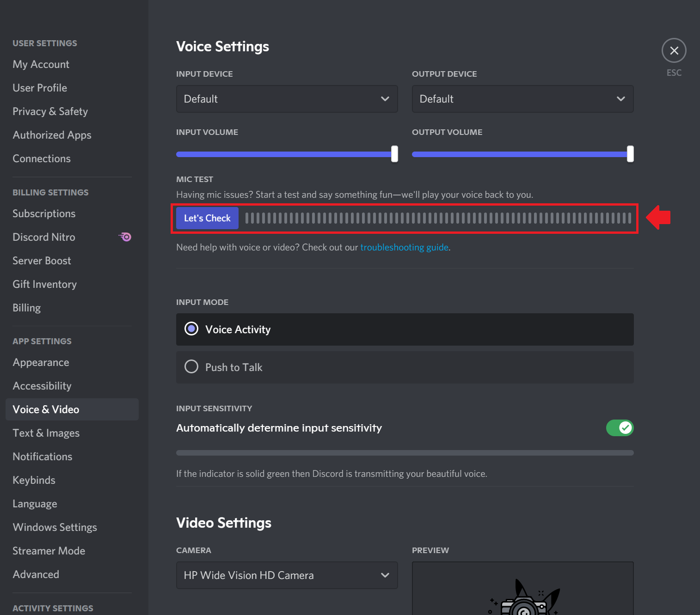Click the Nitro icon beside Discord Nitro
Viewport: 700px width, 615px height.
point(125,237)
